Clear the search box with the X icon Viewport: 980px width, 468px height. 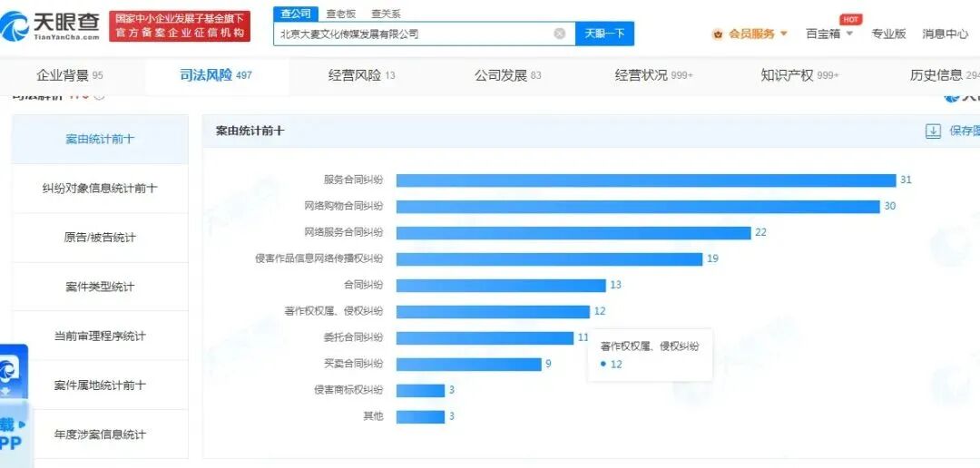pyautogui.click(x=559, y=34)
